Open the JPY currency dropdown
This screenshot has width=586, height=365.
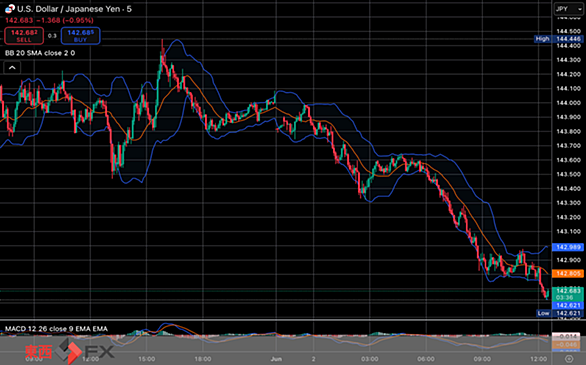568,9
